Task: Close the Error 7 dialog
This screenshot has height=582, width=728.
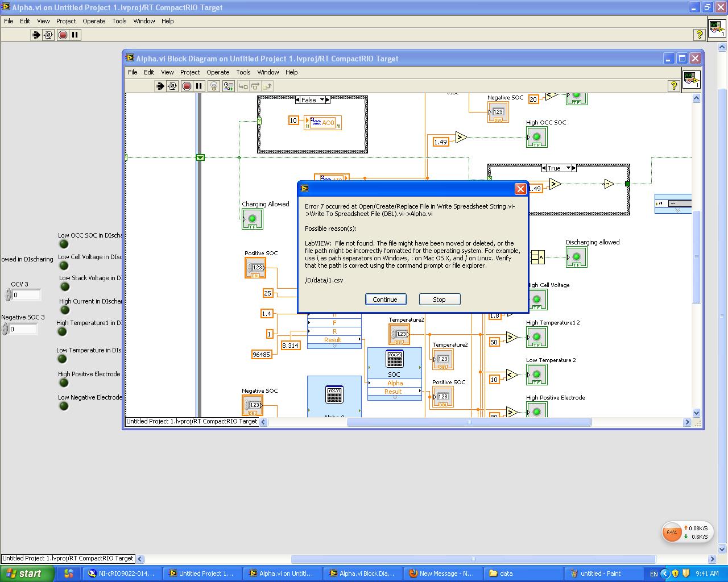Action: [520, 189]
